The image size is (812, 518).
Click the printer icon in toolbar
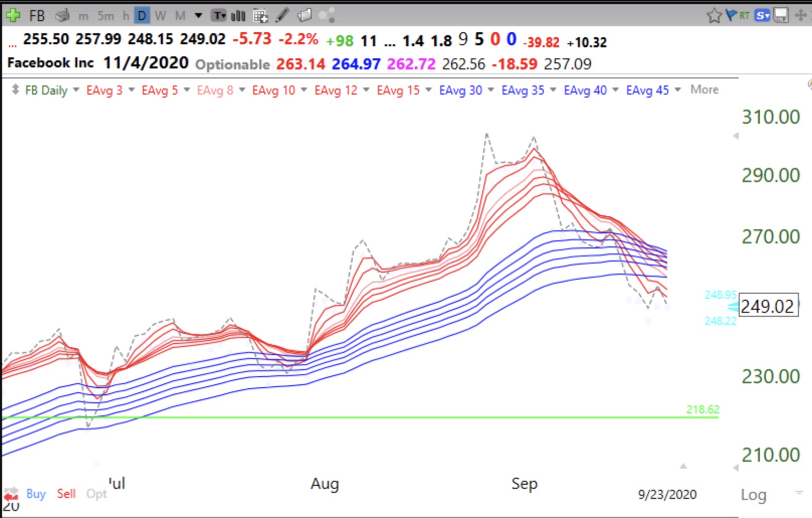coord(62,16)
